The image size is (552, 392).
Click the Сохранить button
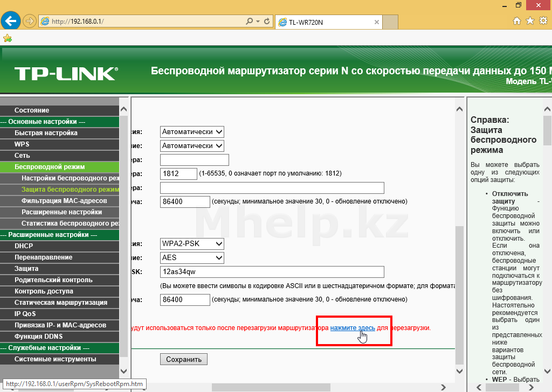(184, 359)
